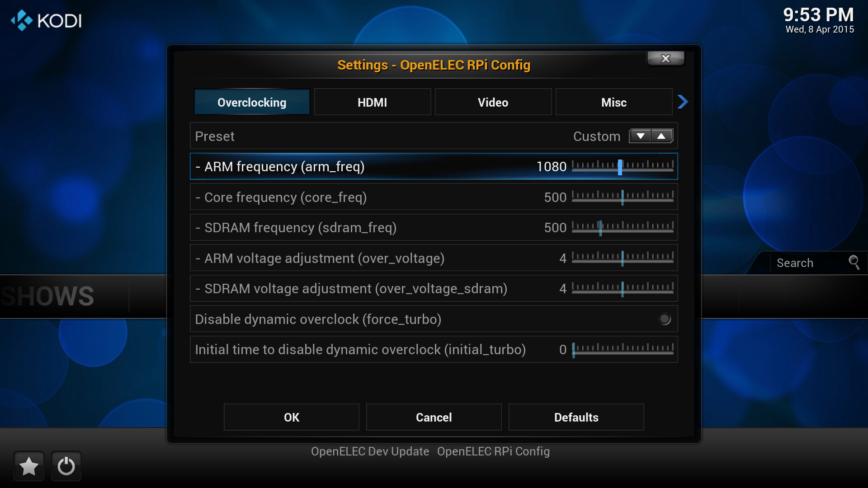The image size is (868, 488).
Task: Open the HDMI settings tab
Action: [x=373, y=102]
